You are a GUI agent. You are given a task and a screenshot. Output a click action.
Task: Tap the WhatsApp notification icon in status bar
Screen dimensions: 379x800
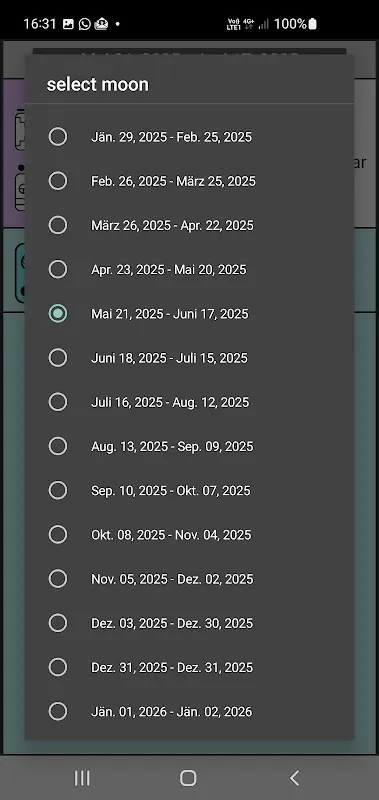click(x=85, y=24)
